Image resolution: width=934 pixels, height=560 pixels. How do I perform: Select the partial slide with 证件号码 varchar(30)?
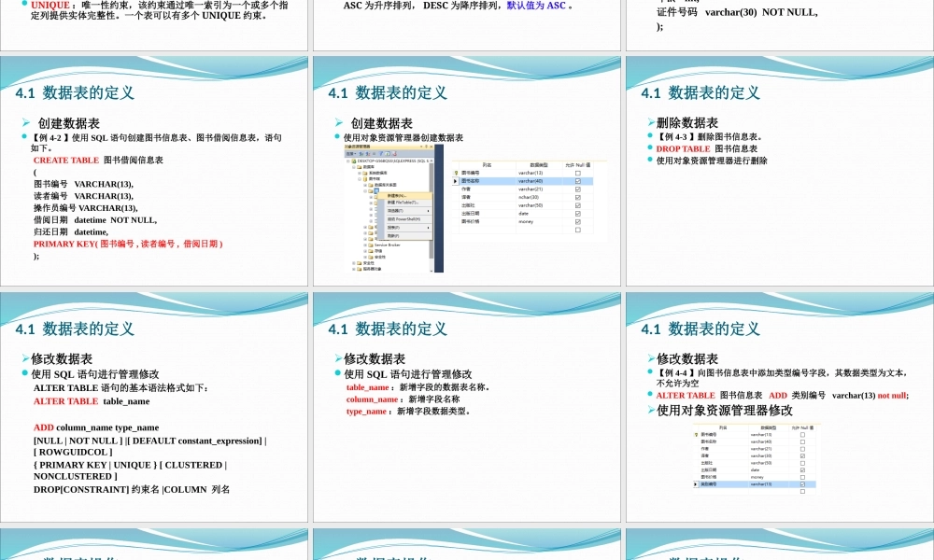(x=780, y=25)
